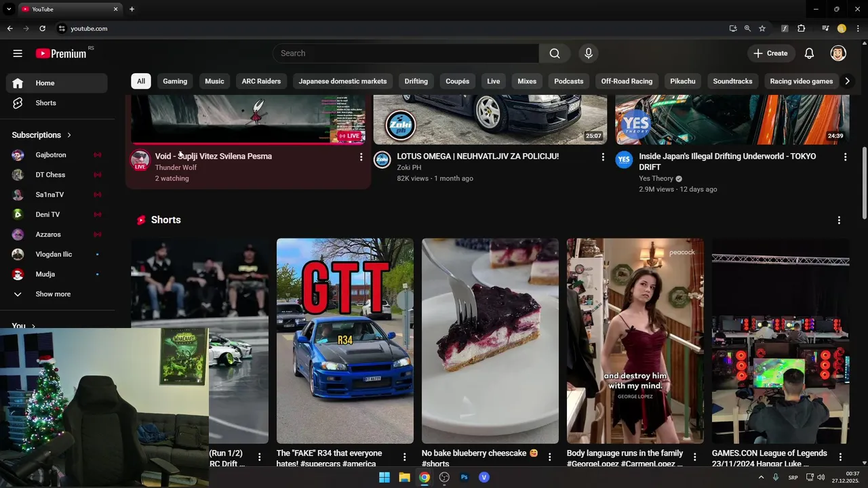Image resolution: width=868 pixels, height=488 pixels.
Task: Go to Home in sidebar
Action: click(x=57, y=83)
